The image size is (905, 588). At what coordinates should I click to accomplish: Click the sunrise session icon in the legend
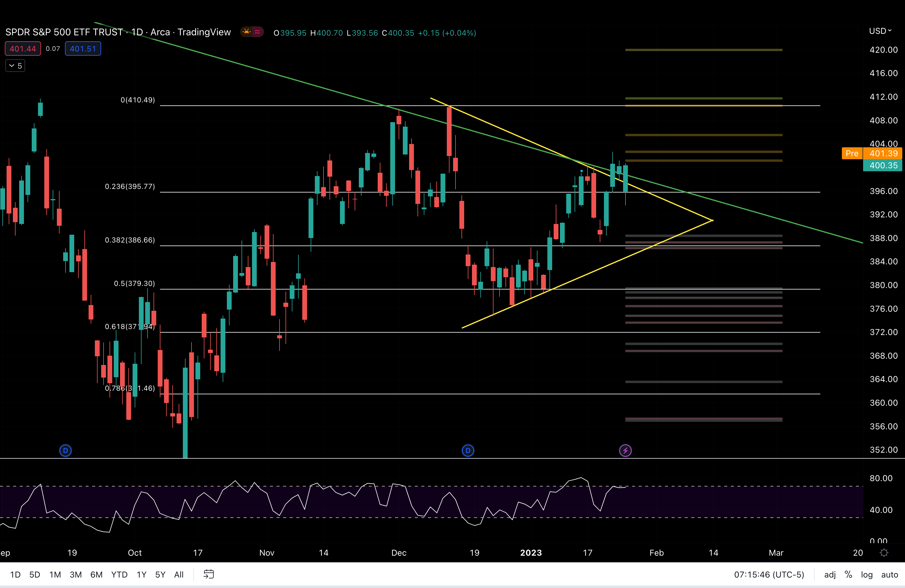pos(247,32)
